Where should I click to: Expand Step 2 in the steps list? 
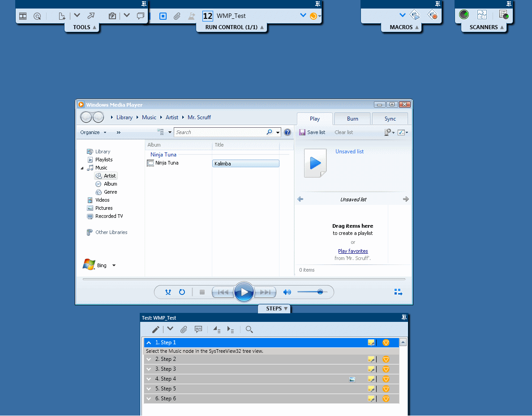tap(149, 359)
